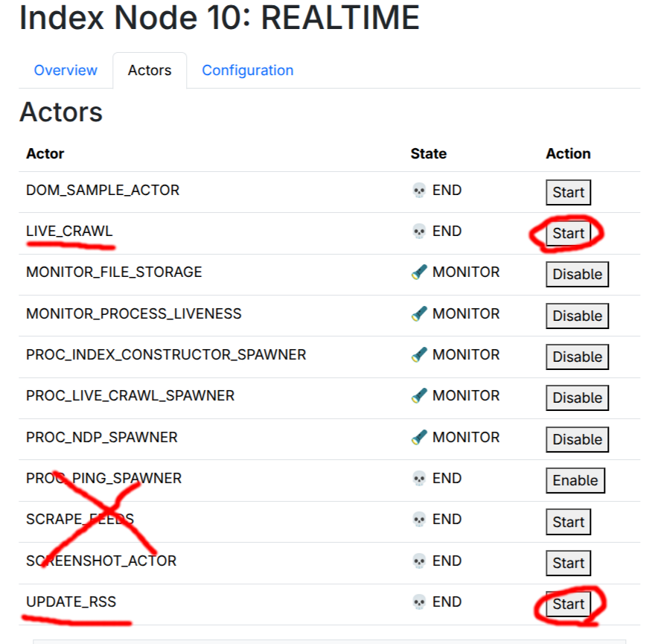Click flashlight icon for MONITOR_PROCESS_LIVENESS
664x644 pixels.
(x=419, y=314)
